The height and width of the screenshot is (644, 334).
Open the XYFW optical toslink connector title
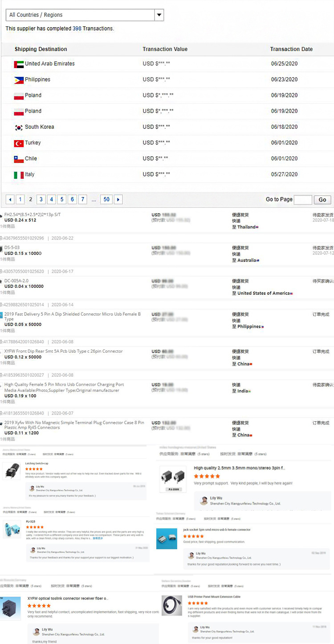click(x=68, y=599)
